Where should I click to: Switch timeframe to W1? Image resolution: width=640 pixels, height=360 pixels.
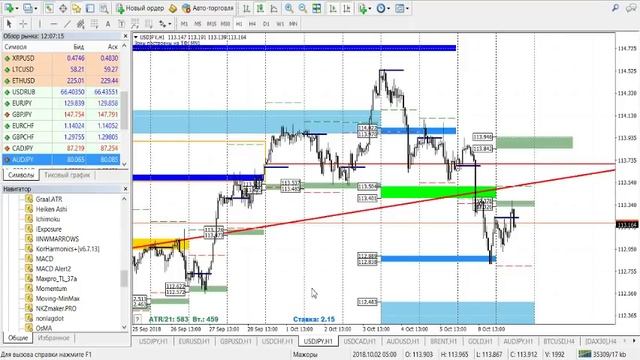(280, 24)
